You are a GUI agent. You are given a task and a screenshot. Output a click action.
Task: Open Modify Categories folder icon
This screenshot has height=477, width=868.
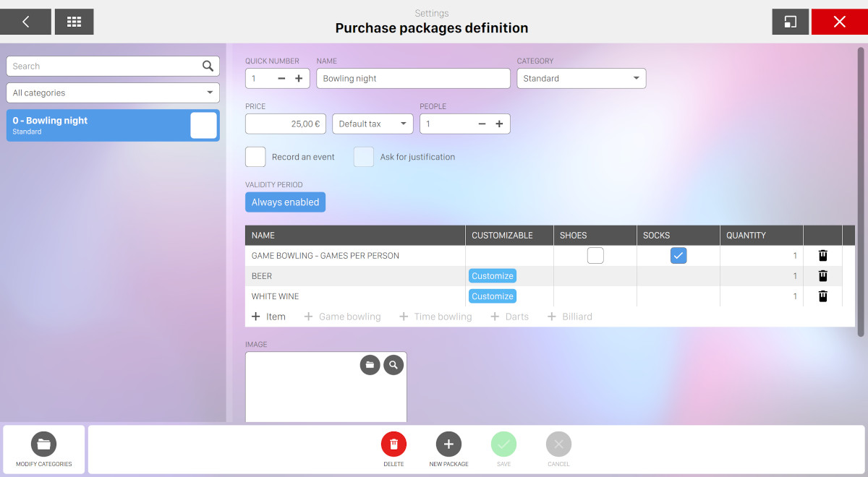[43, 444]
